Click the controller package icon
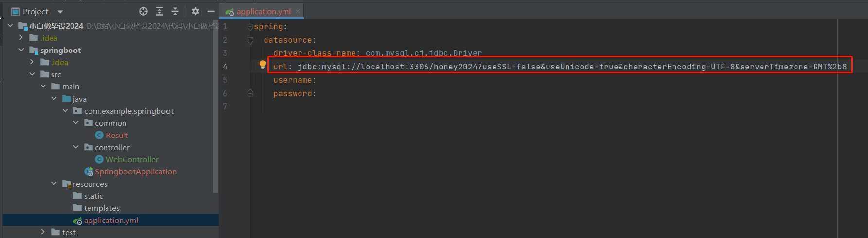 [x=88, y=147]
